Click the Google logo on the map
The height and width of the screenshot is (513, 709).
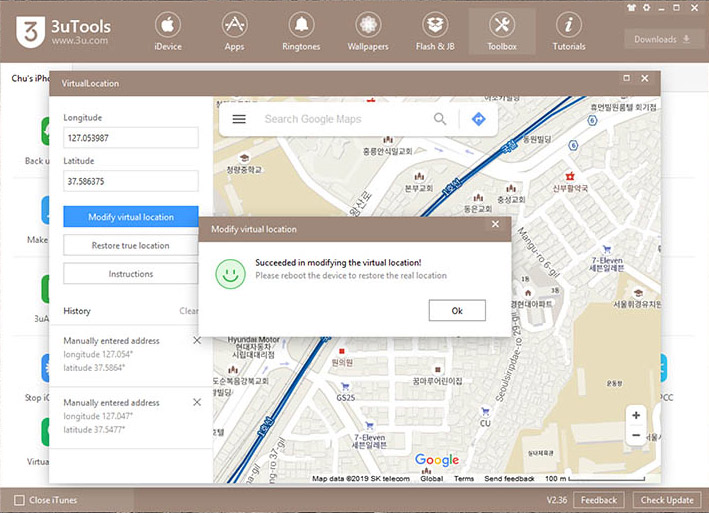(437, 460)
